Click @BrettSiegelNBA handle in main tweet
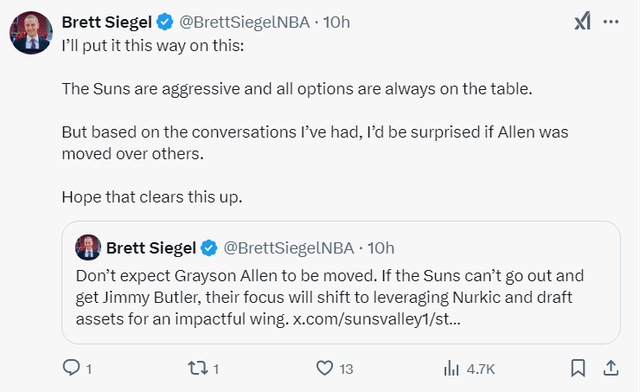The image size is (640, 392). point(244,22)
